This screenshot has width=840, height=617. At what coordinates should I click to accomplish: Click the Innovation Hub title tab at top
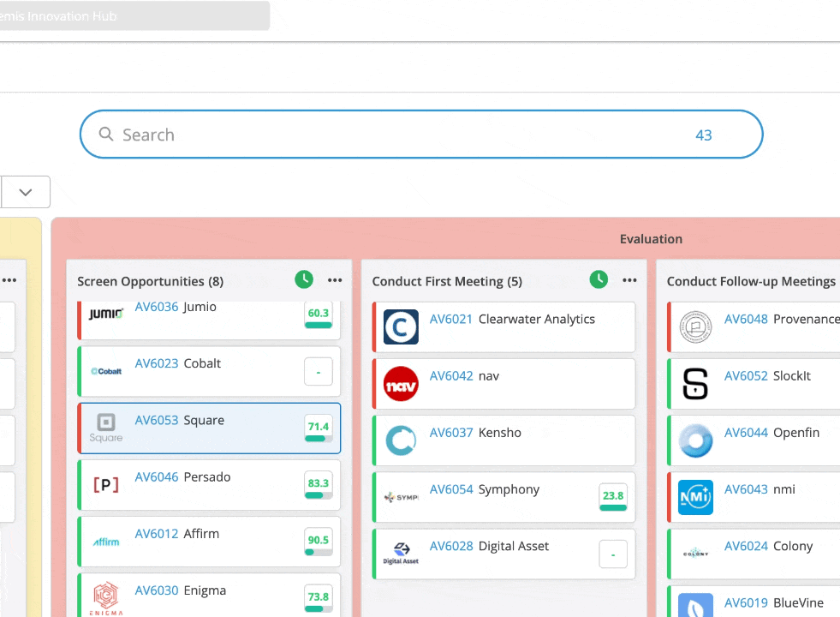click(134, 16)
